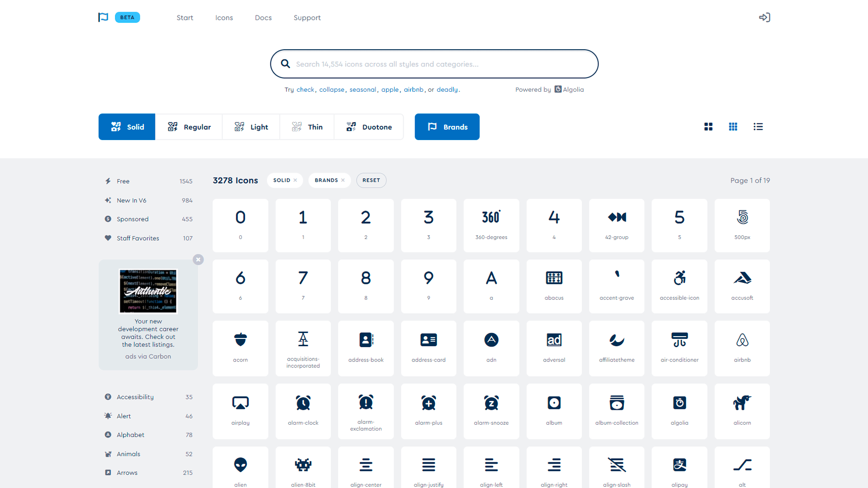Filter by Staff Favorites
Screen dimensions: 868x488
pos(148,238)
